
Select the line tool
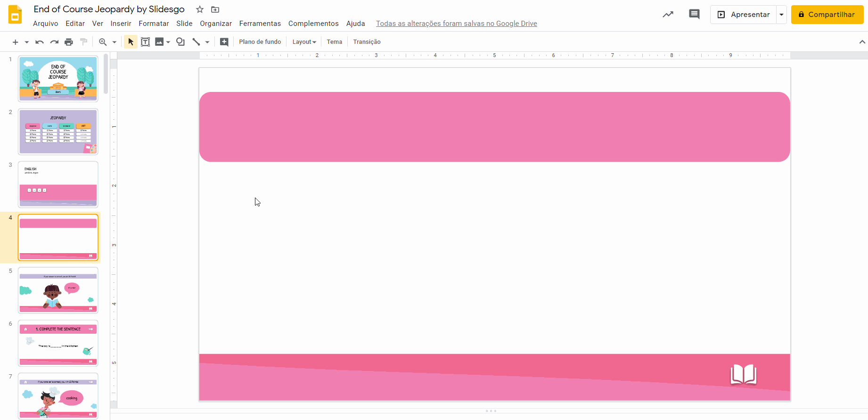[x=196, y=42]
